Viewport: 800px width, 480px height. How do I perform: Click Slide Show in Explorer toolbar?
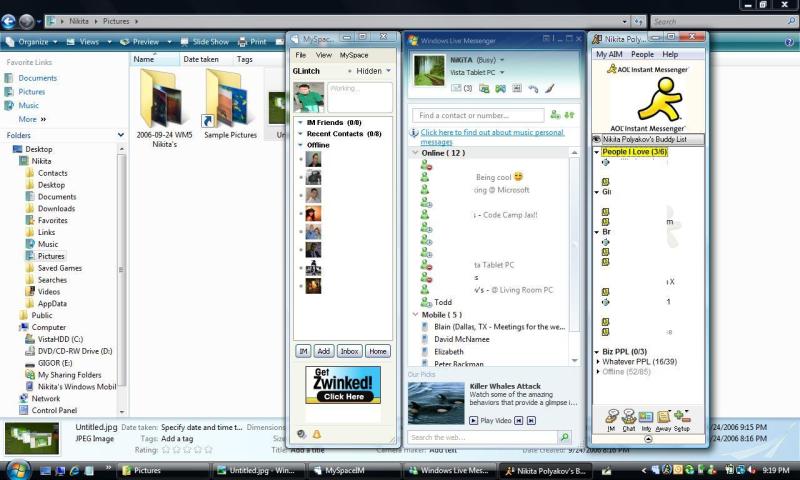[205, 42]
